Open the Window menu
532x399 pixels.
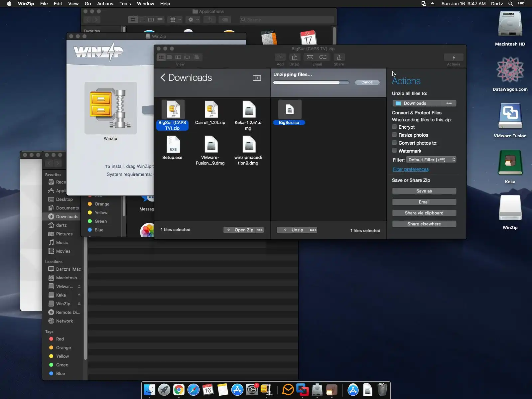146,4
